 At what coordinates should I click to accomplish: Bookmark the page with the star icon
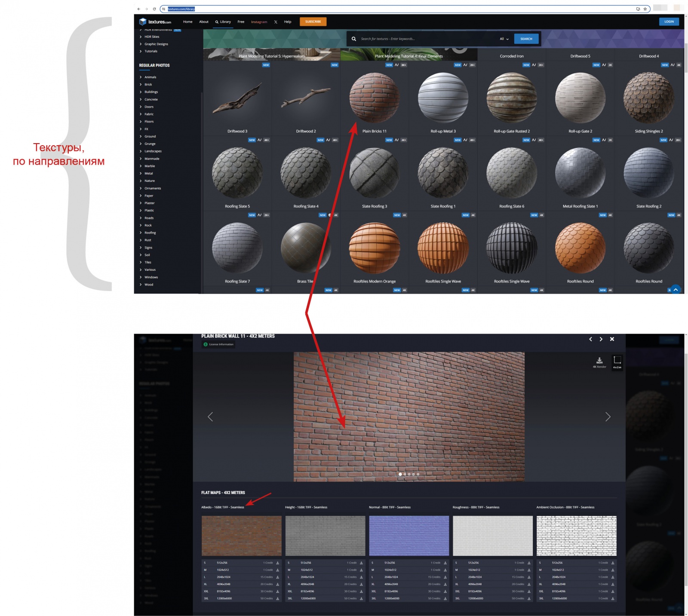pyautogui.click(x=645, y=9)
